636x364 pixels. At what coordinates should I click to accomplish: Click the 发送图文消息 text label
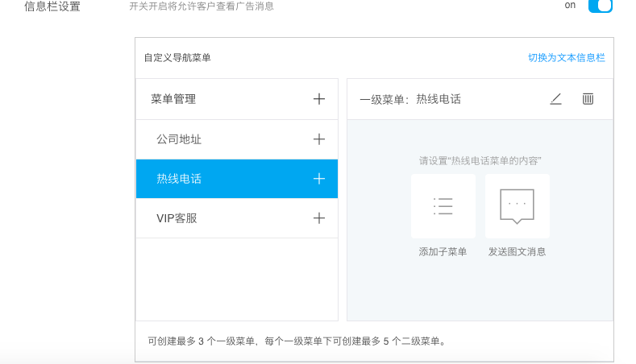coord(517,252)
